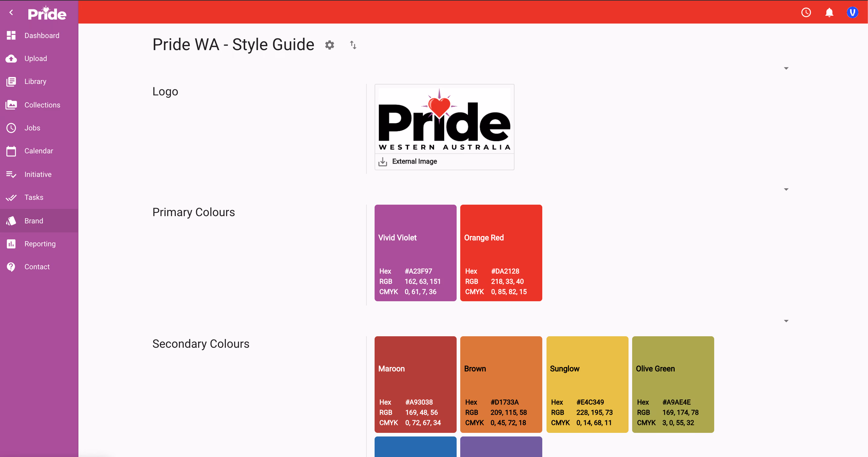Open notifications bell
This screenshot has width=868, height=457.
pos(829,12)
